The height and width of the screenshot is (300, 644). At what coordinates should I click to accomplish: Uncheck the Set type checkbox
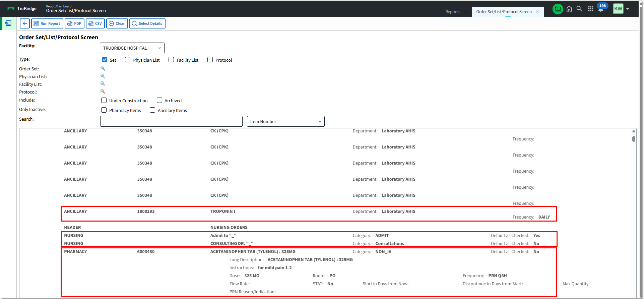105,60
